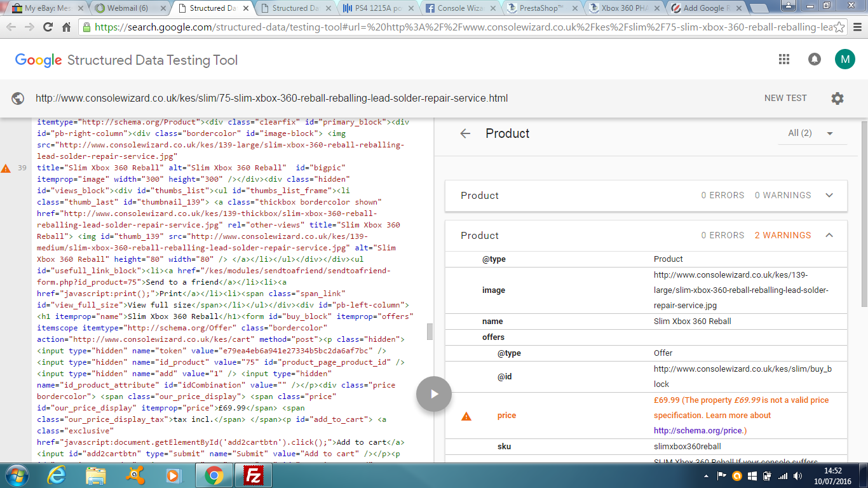Image resolution: width=868 pixels, height=488 pixels.
Task: Click the run test play button
Action: coord(434,394)
